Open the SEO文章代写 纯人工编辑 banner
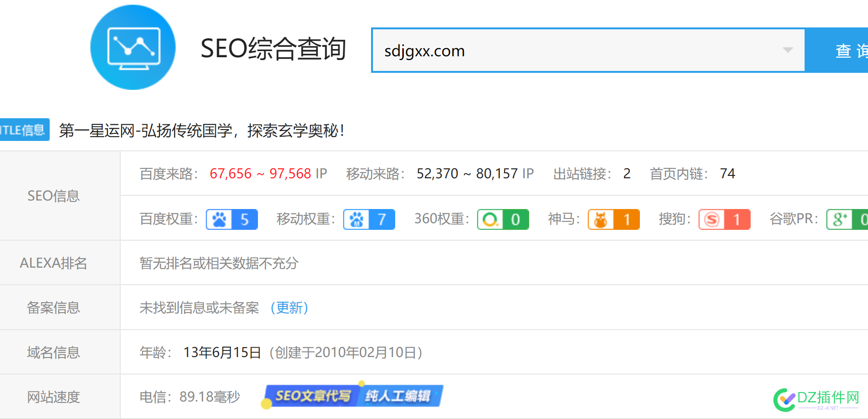Viewport: 868px width, 419px height. click(352, 396)
